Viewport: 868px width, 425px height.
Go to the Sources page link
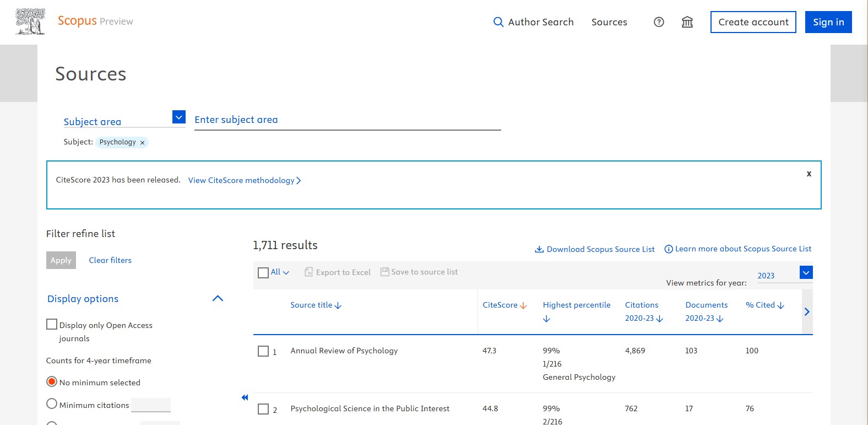[609, 22]
